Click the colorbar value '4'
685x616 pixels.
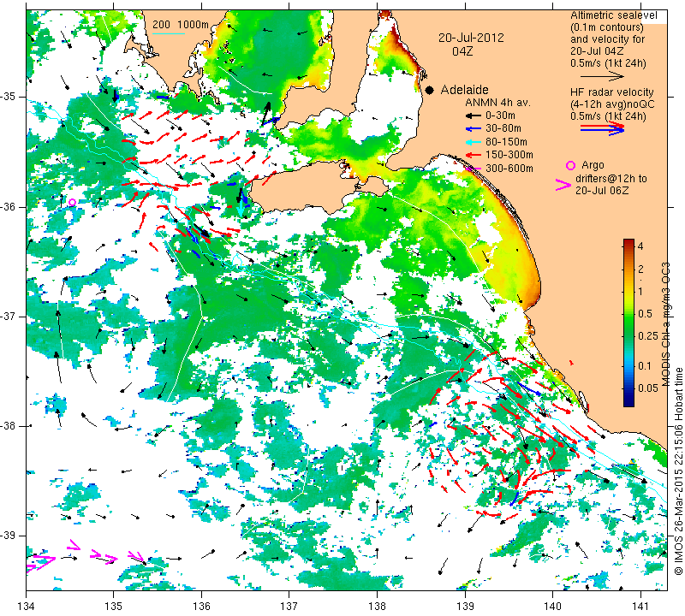(x=640, y=246)
